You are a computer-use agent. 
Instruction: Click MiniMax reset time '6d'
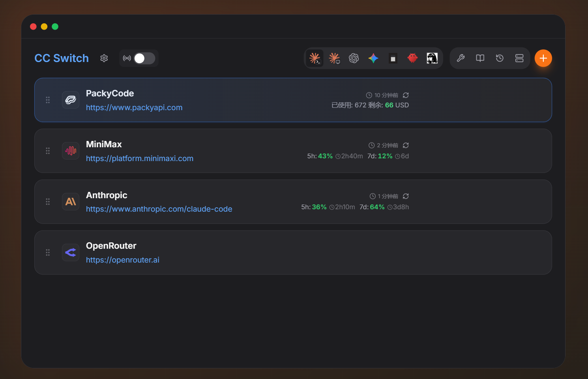pos(405,156)
